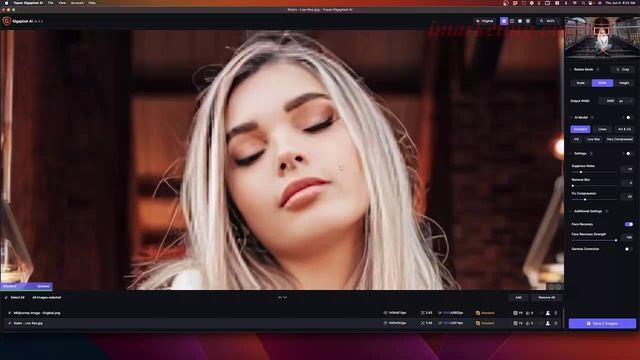Choose the Art & CG AI model
Image resolution: width=640 pixels, height=360 pixels.
624,129
